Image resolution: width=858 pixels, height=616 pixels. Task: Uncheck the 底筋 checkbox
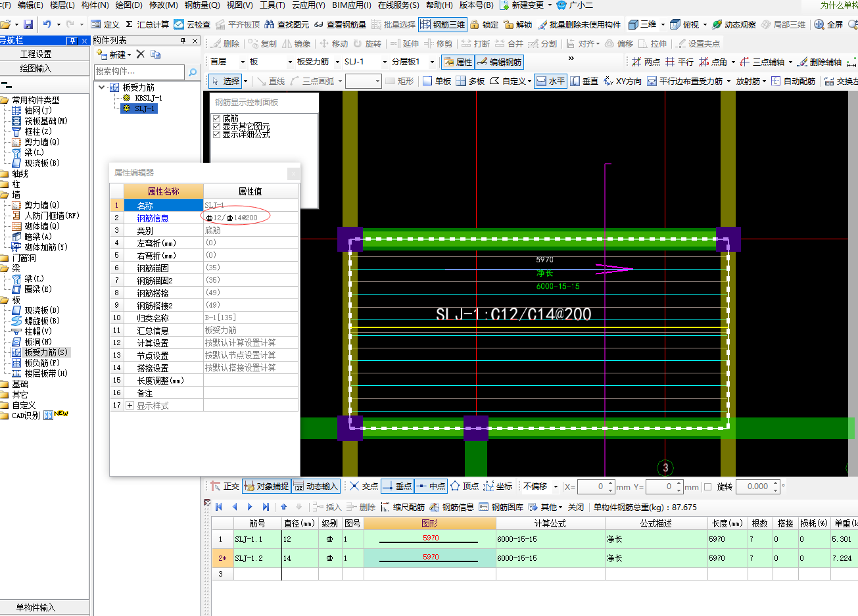(x=216, y=118)
